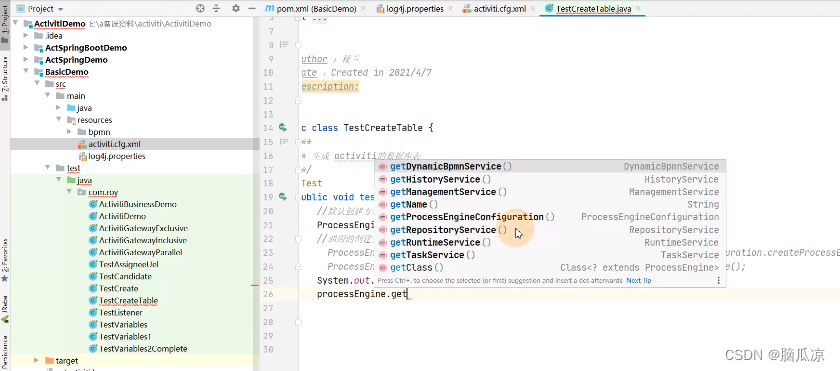This screenshot has height=371, width=840.
Task: Open TestAssigneeUel class
Action: click(x=129, y=264)
